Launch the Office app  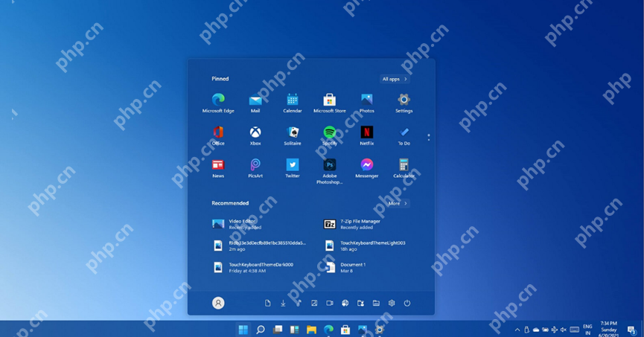[218, 135]
